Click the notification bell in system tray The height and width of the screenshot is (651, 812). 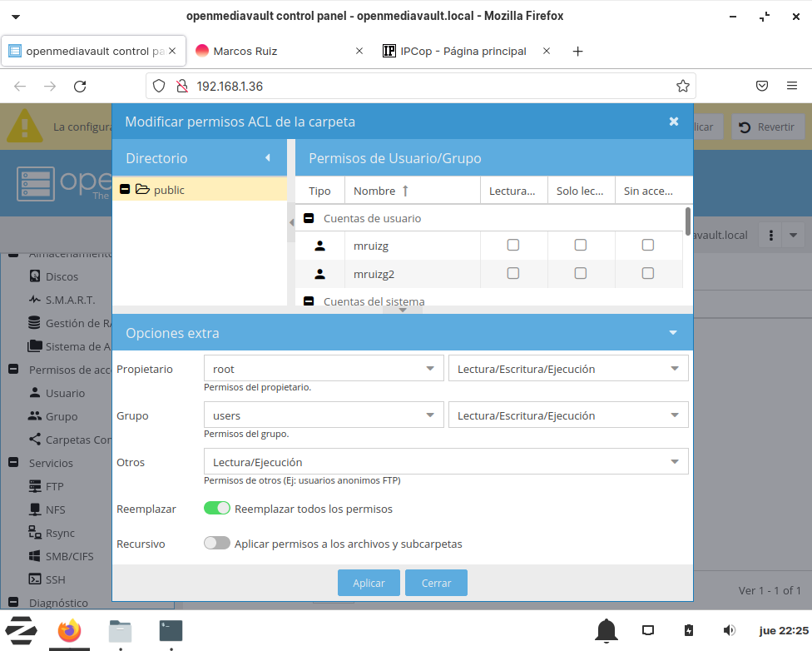(x=607, y=630)
